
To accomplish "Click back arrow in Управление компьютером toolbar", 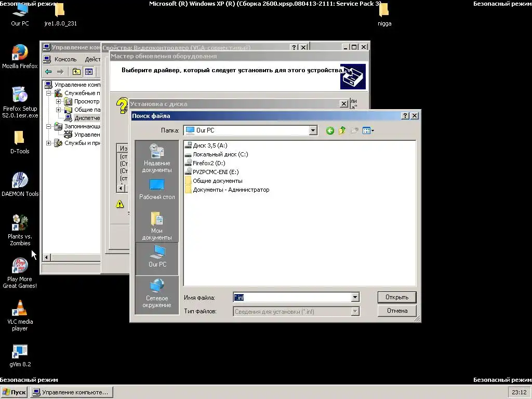I will point(48,72).
